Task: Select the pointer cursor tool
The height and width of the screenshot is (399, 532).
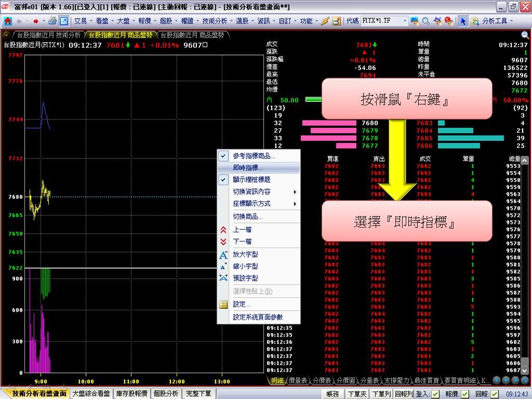Action: 463,21
